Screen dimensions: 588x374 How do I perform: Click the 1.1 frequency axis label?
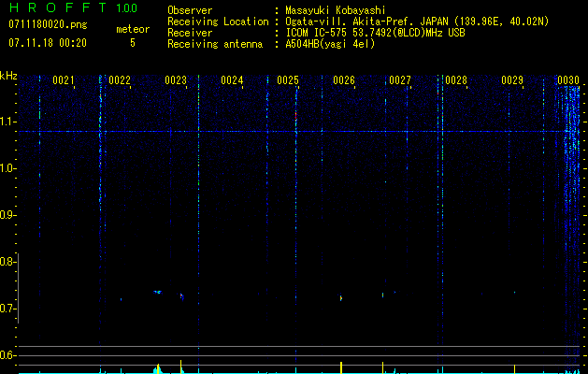[x=7, y=122]
